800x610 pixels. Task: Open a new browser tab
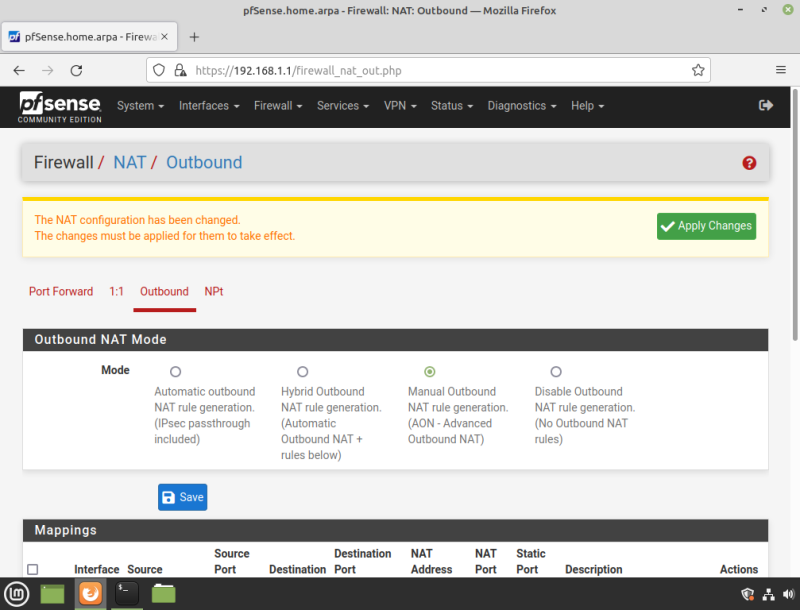click(194, 37)
